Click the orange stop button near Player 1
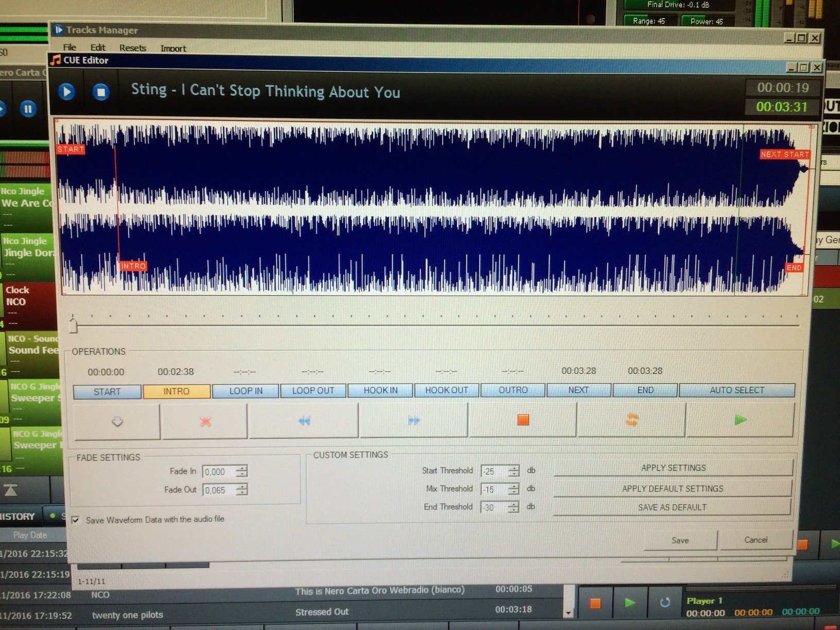The image size is (840, 630). (x=595, y=603)
